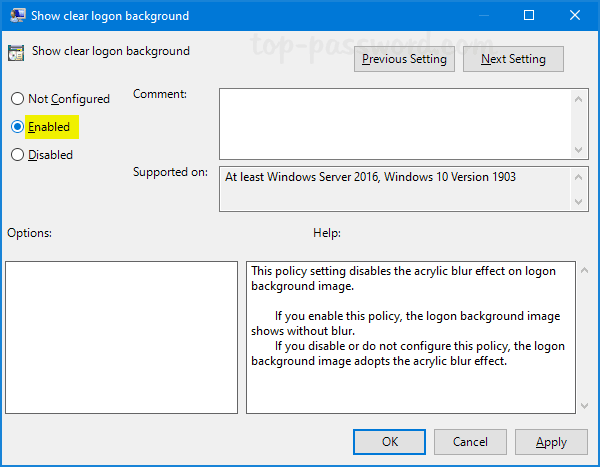Maximize the policy dialog window
Viewport: 600px width, 467px height.
(528, 16)
